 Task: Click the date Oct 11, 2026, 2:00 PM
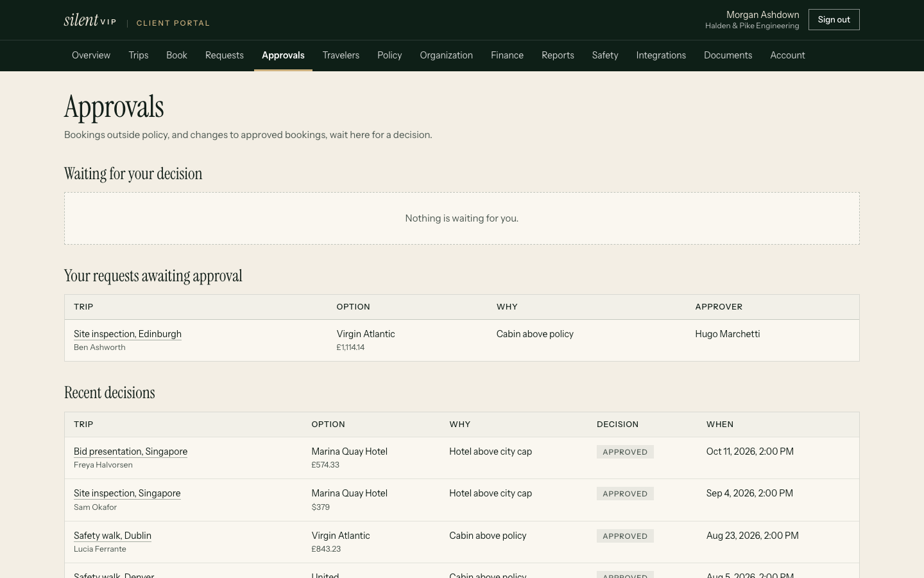click(749, 451)
